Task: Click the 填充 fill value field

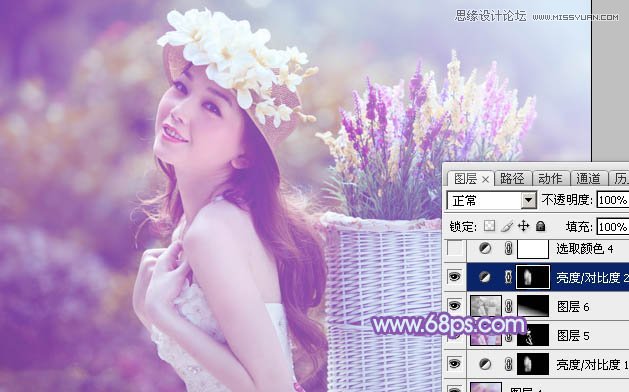Action: (613, 227)
